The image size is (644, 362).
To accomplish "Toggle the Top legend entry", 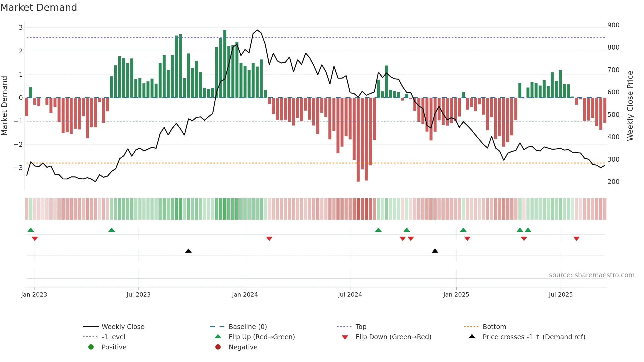I will pyautogui.click(x=352, y=327).
